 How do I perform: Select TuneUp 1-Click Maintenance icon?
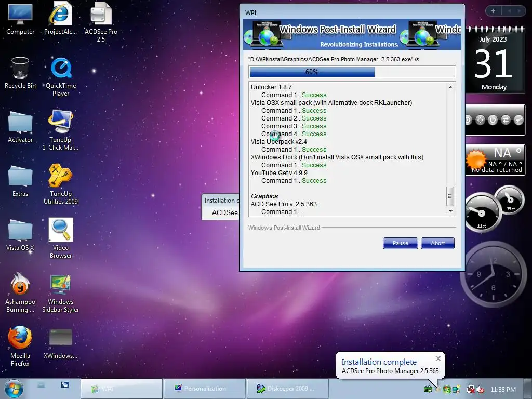pos(60,130)
